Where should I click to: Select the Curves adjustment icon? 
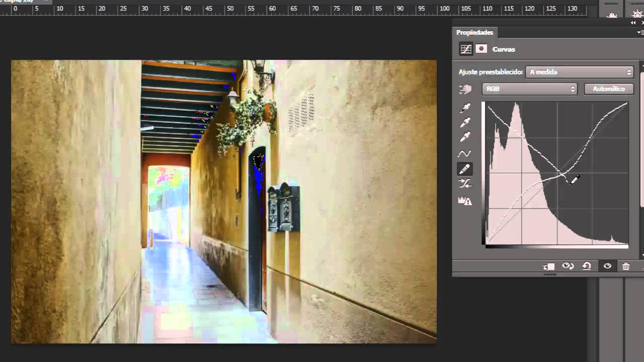pyautogui.click(x=466, y=49)
